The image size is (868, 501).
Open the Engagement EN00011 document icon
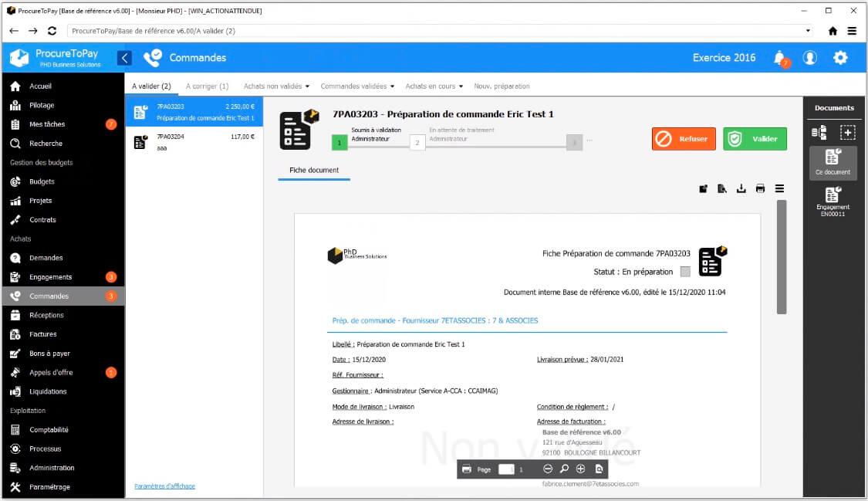[x=833, y=196]
